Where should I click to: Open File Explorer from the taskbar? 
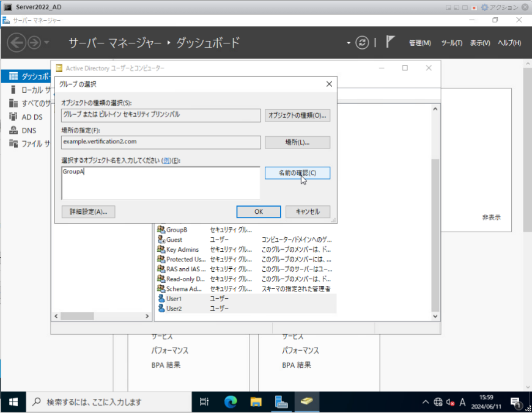[256, 402]
